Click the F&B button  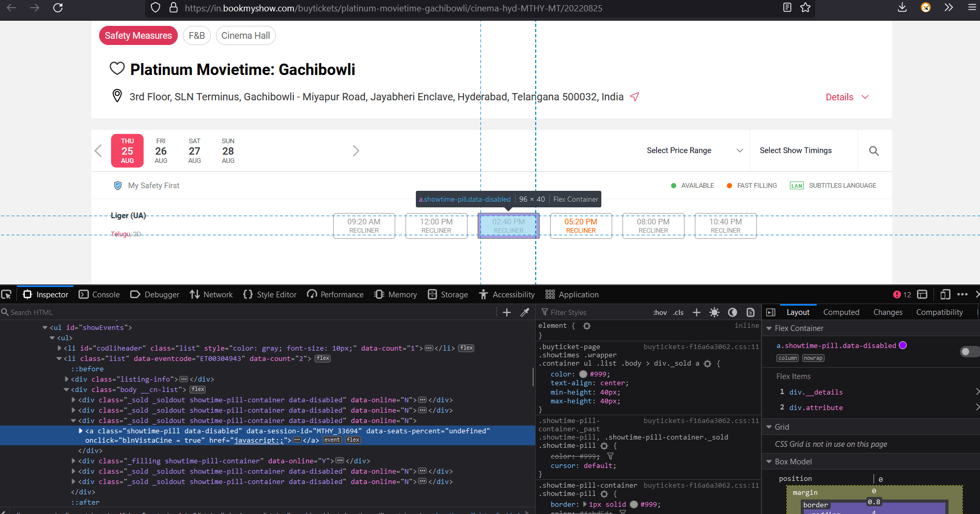point(197,36)
